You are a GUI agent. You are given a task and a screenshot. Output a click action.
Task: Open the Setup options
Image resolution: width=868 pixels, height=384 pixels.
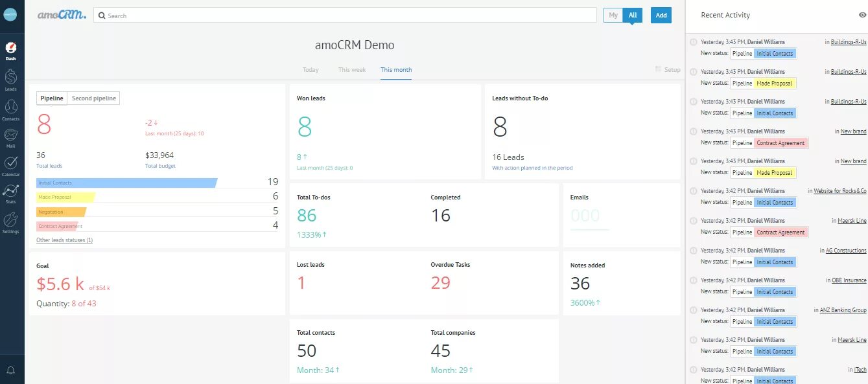pos(668,69)
